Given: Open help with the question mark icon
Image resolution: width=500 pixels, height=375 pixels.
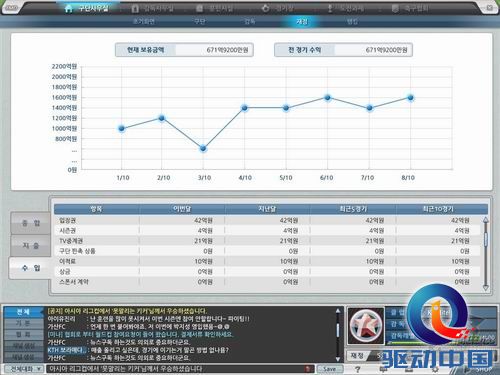Looking at the screenshot, I should pos(357,369).
